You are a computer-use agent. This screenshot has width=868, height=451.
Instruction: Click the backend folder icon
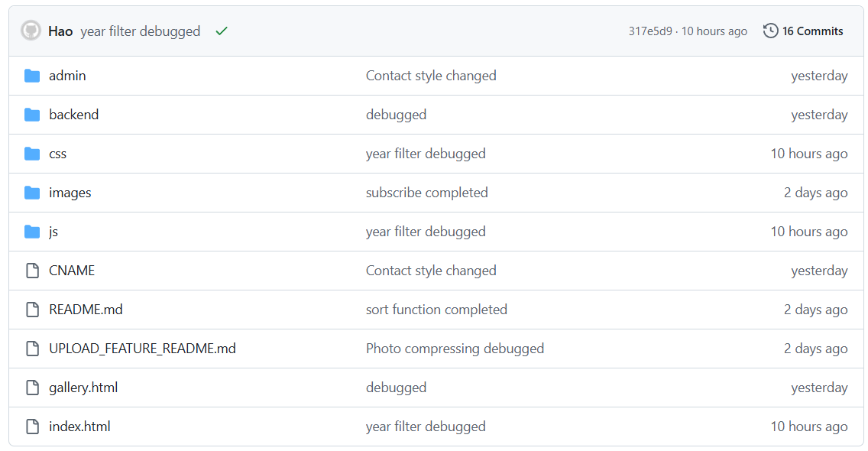pyautogui.click(x=32, y=115)
